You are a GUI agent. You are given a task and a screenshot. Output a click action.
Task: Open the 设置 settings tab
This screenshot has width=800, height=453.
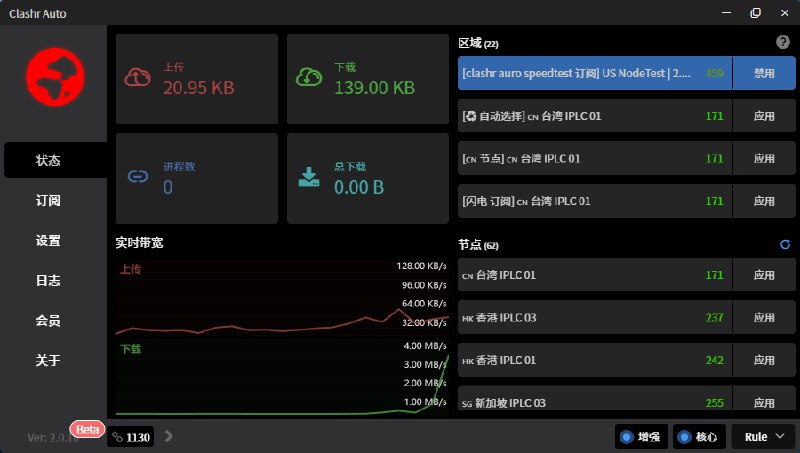tap(48, 240)
